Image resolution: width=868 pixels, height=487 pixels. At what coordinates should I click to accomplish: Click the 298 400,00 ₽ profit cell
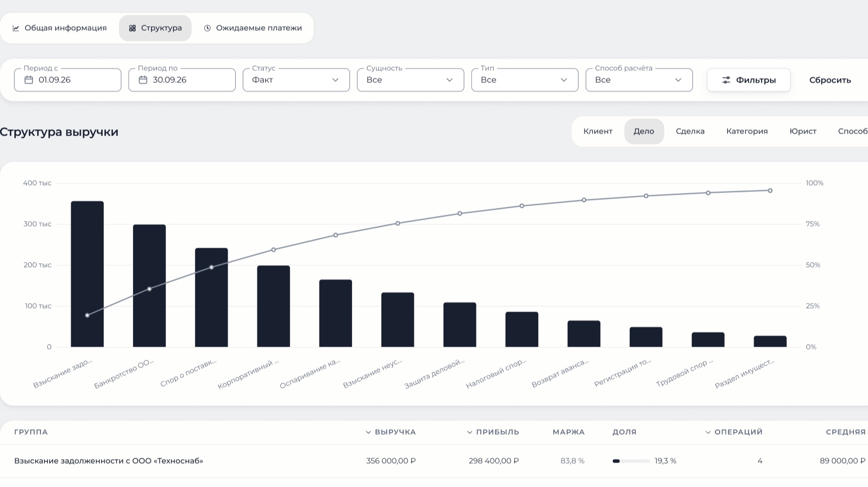(494, 461)
